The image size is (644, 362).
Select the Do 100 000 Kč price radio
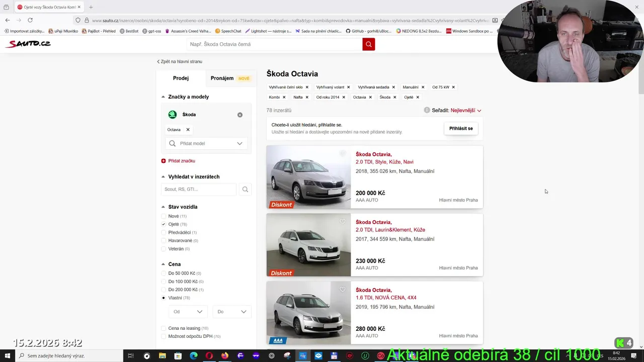(x=164, y=282)
